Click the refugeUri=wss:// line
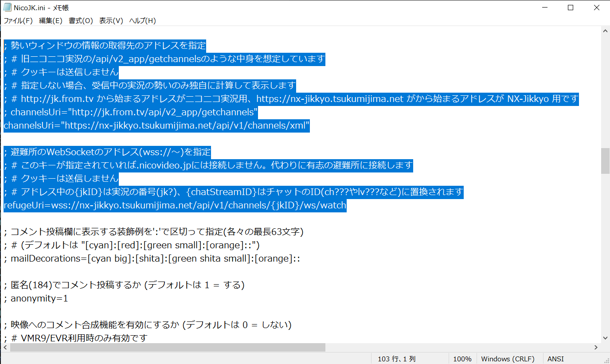This screenshot has height=364, width=610. [175, 205]
